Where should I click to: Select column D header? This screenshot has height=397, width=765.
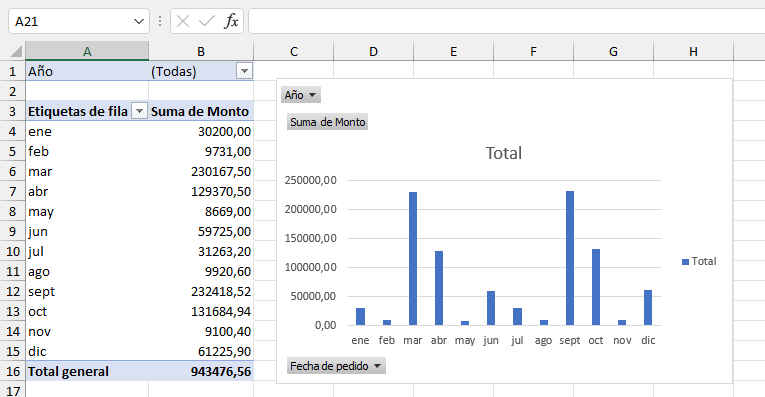(x=373, y=51)
